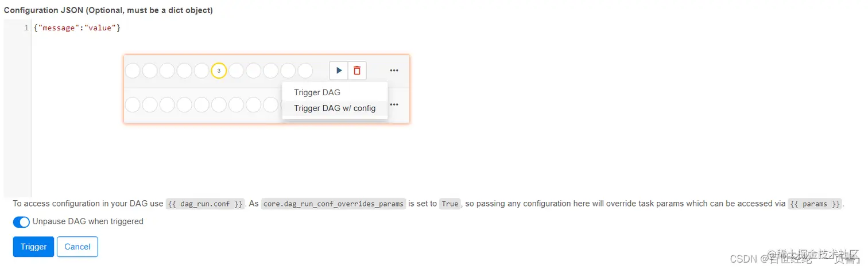
Task: Click the core.dag_run_conf_overrides_params code text
Action: point(334,204)
